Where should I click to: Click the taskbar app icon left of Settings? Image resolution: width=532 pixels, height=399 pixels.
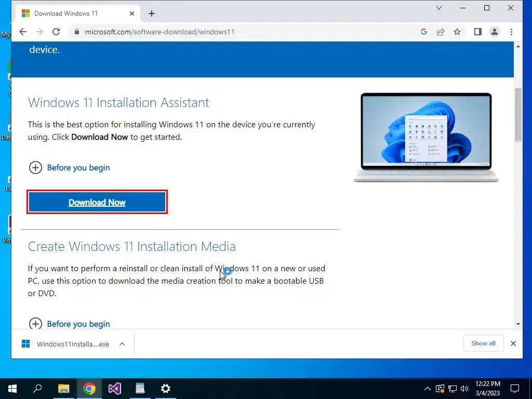(x=140, y=389)
